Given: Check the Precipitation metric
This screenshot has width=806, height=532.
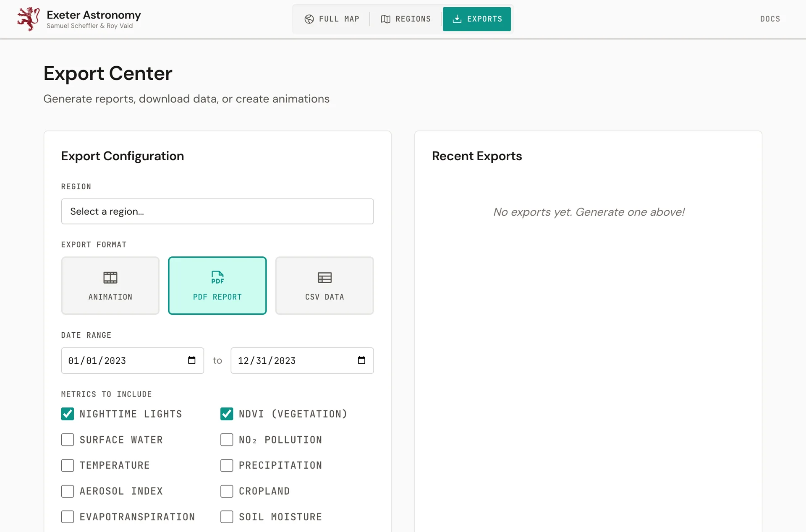Looking at the screenshot, I should click(x=227, y=465).
